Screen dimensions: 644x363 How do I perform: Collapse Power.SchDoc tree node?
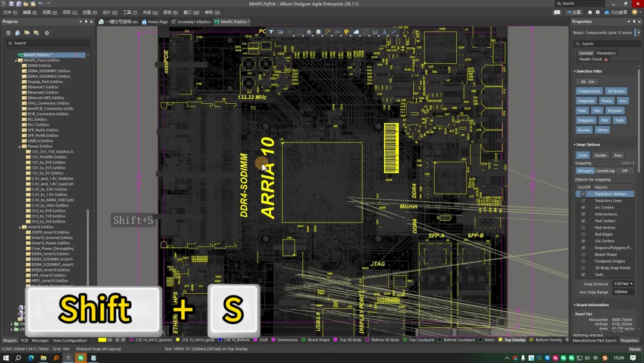coord(20,146)
